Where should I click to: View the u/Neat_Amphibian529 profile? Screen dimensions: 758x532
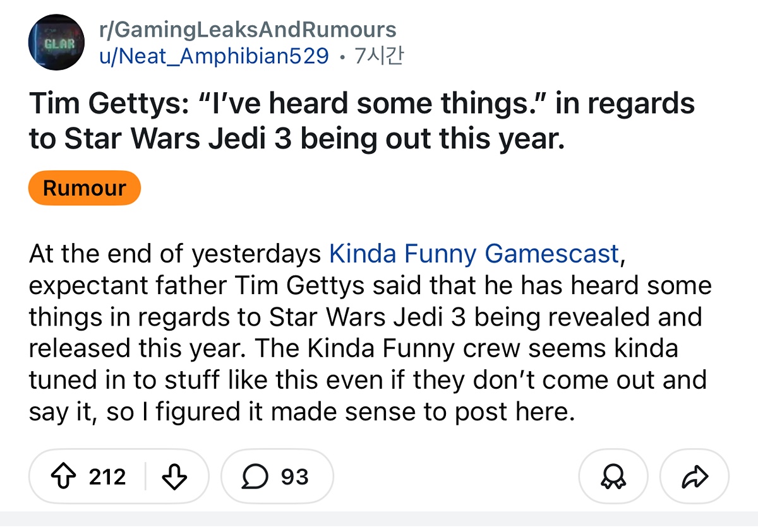(x=214, y=56)
